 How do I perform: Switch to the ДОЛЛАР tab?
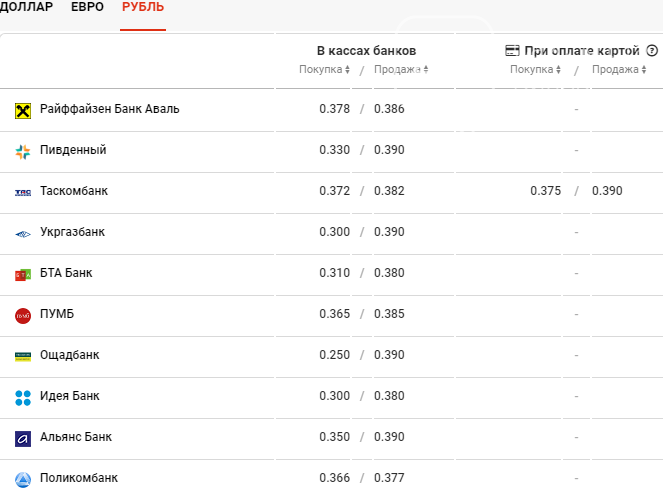point(26,7)
